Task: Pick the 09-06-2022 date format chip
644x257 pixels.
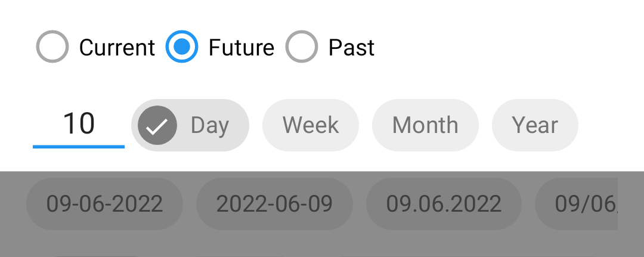Action: click(x=105, y=203)
